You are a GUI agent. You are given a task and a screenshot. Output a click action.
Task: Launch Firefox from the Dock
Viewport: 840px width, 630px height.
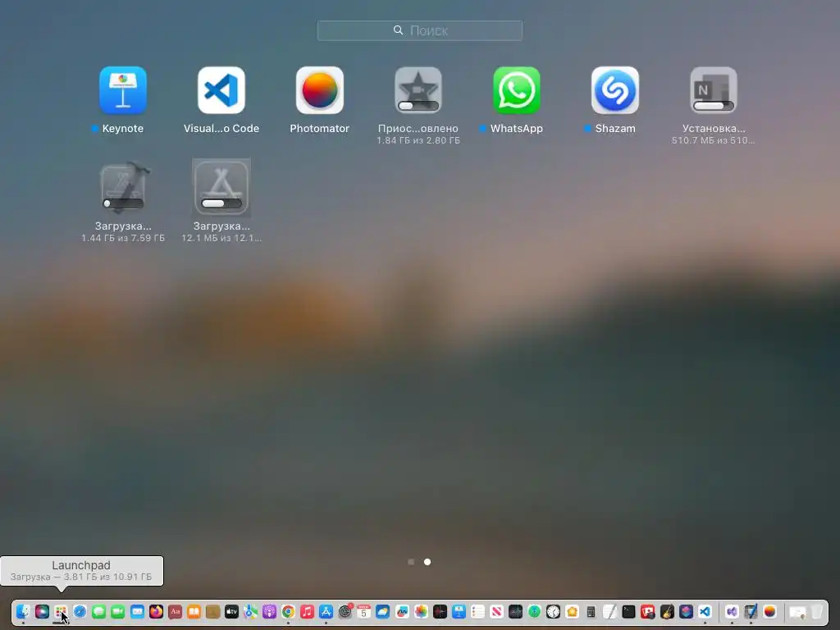[156, 611]
